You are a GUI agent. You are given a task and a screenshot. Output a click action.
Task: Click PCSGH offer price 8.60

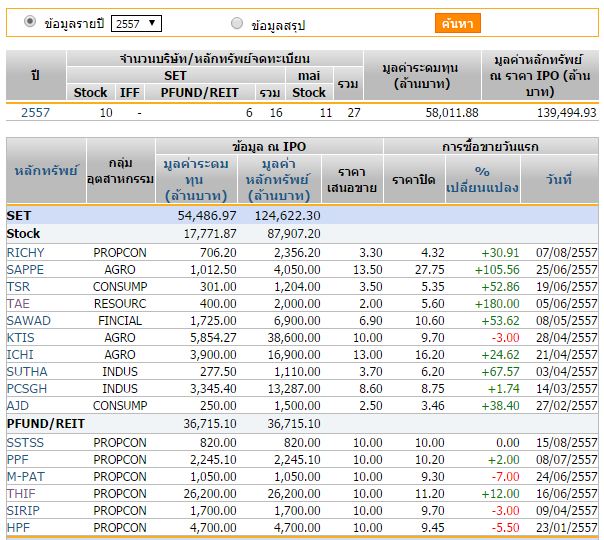tap(371, 388)
